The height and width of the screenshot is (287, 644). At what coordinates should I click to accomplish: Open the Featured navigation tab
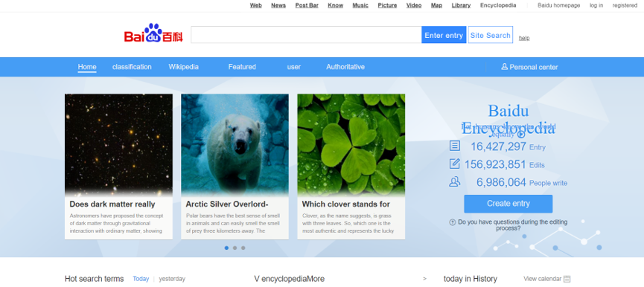[x=242, y=67]
